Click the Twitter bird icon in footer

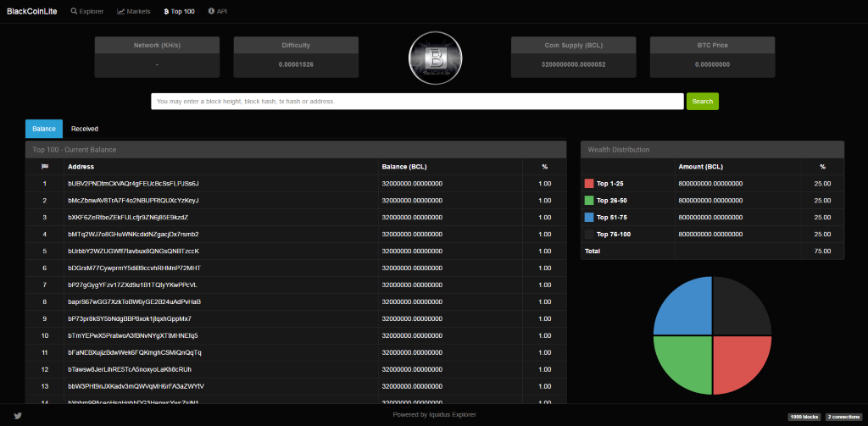(x=18, y=416)
